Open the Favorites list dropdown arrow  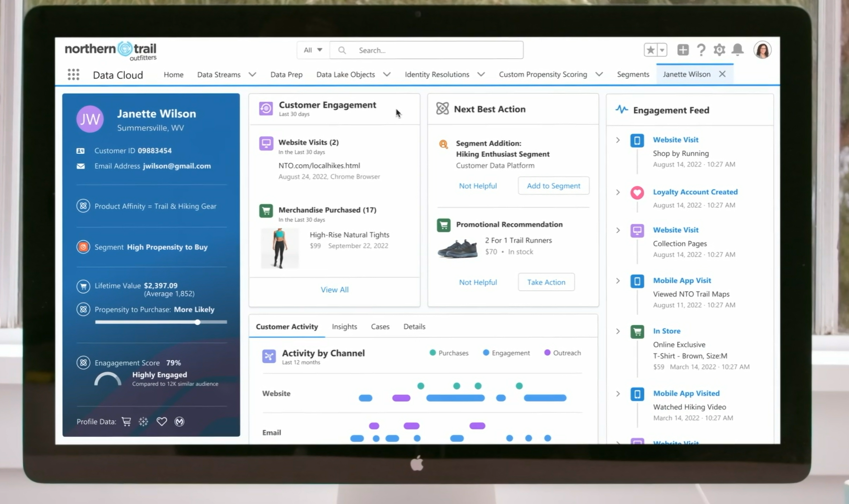[662, 50]
